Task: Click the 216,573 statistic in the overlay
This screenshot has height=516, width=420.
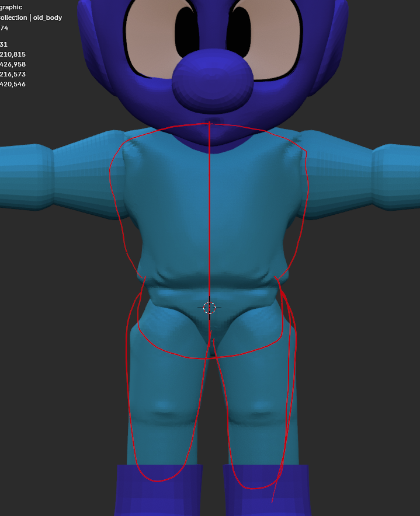Action: pyautogui.click(x=13, y=74)
